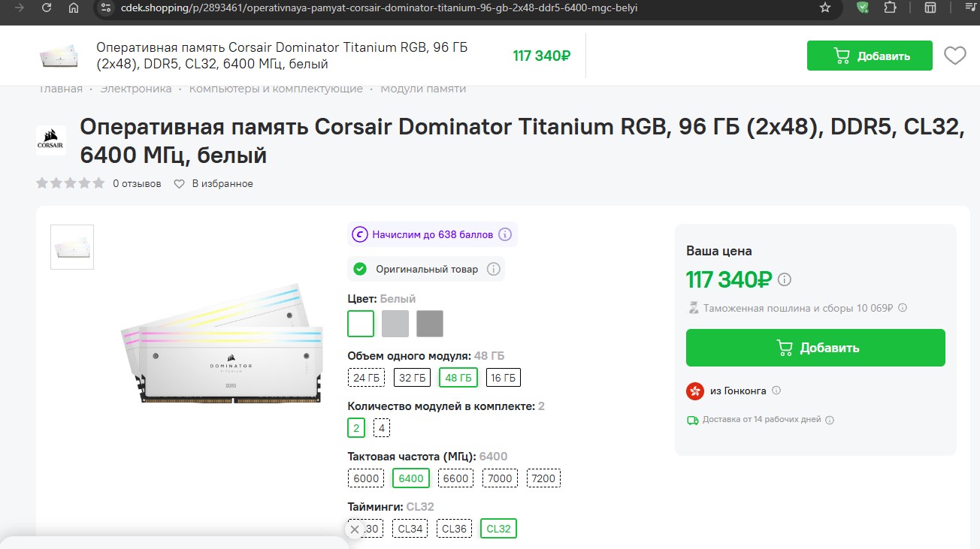Image resolution: width=980 pixels, height=549 pixels.
Task: Click the green Оригинальный товар checkmark
Action: tap(360, 269)
